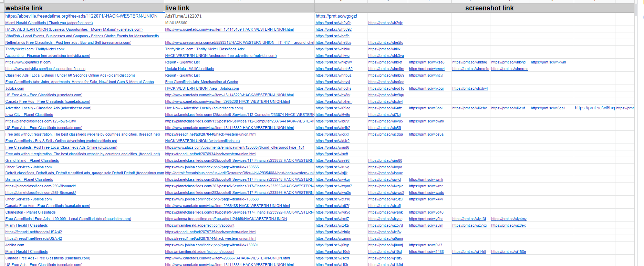Open the WhoFish Local Events link

point(82,36)
